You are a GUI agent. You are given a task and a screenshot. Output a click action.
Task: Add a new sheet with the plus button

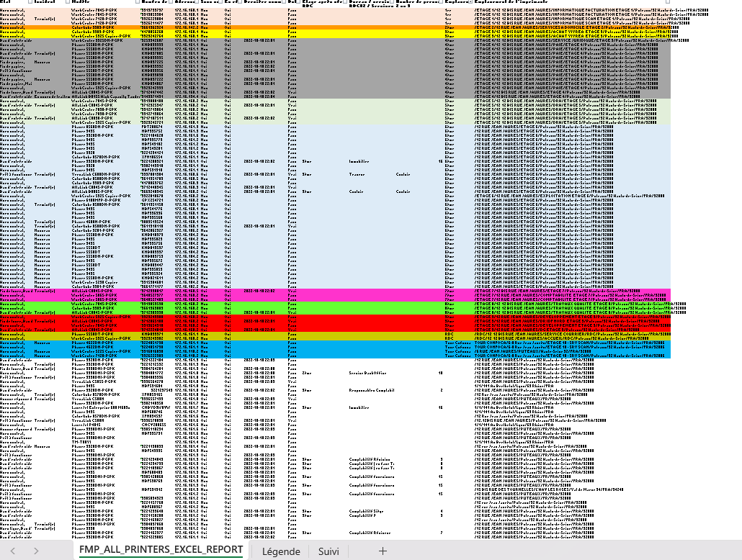point(383,551)
